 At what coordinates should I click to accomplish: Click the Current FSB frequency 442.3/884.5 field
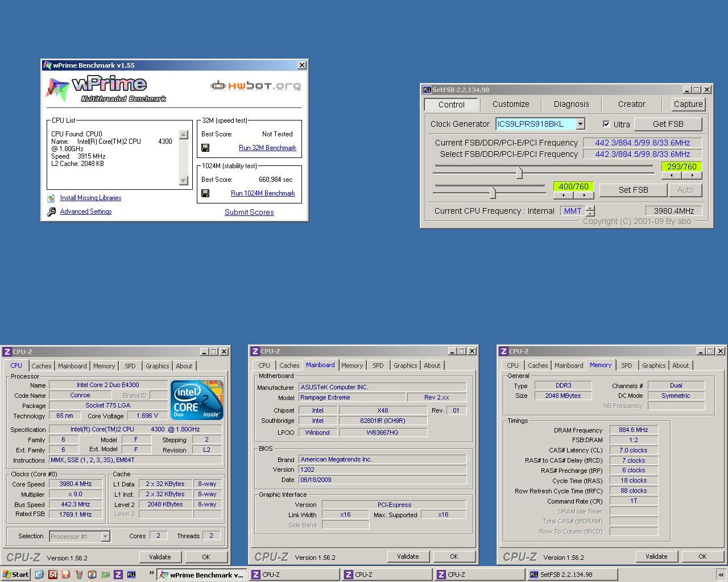(642, 143)
